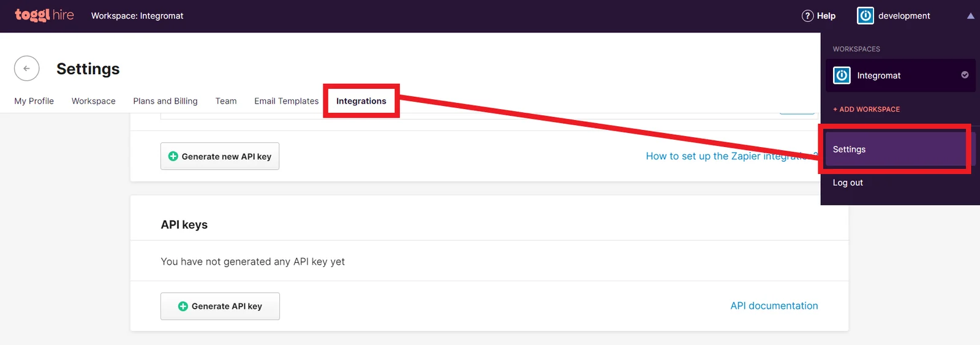The image size is (980, 345).
Task: Click the Help text in header
Action: pos(826,16)
